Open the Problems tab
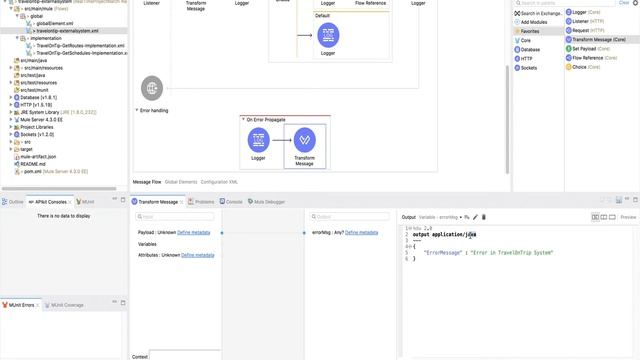640x360 pixels. point(201,202)
